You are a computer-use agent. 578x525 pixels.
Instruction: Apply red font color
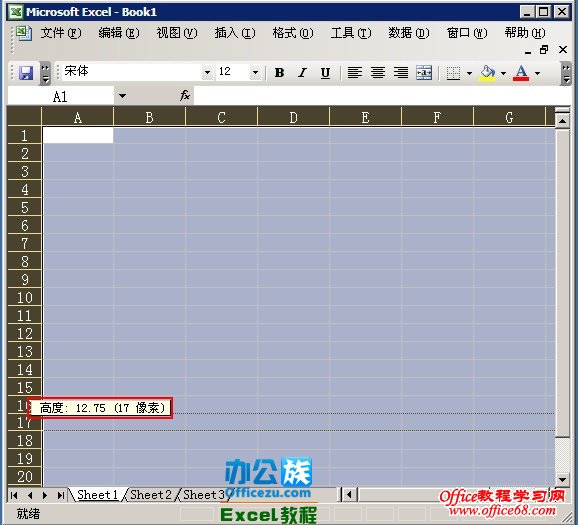pos(521,73)
